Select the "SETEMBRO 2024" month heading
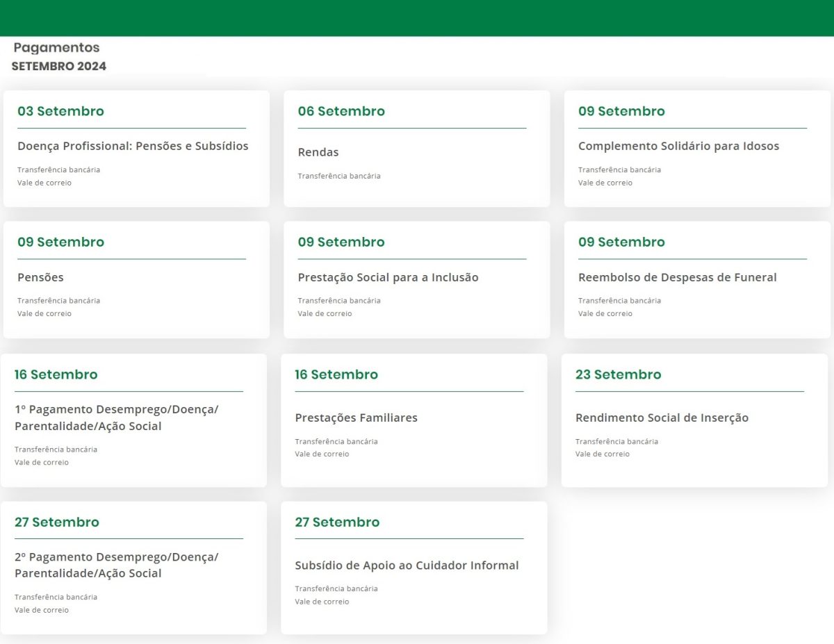 click(59, 67)
